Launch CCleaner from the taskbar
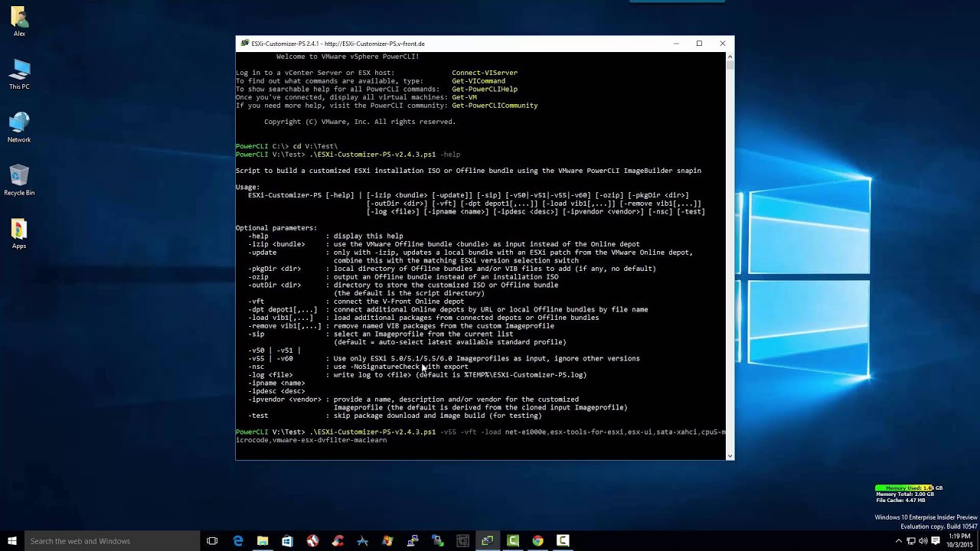 point(338,541)
